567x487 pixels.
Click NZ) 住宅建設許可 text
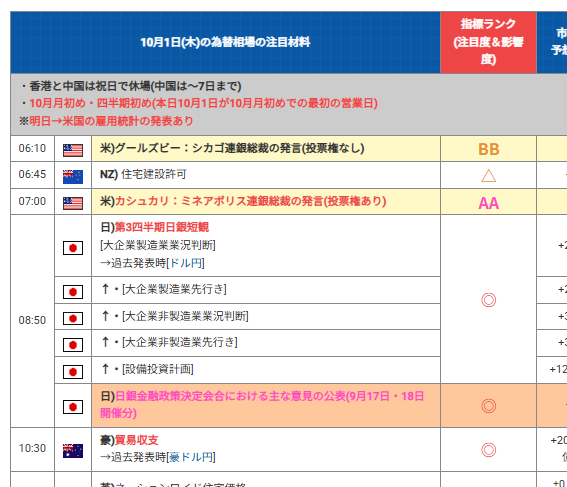click(x=143, y=174)
